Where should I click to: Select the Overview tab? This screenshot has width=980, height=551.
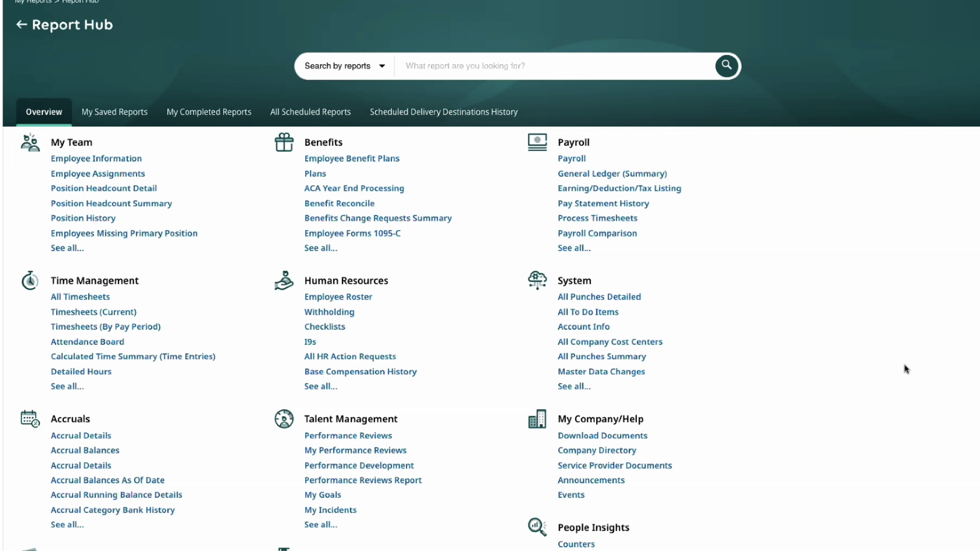point(44,112)
